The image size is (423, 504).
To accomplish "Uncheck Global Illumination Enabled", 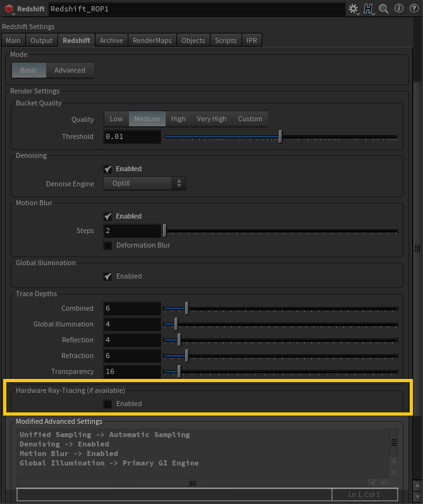I will [x=108, y=276].
